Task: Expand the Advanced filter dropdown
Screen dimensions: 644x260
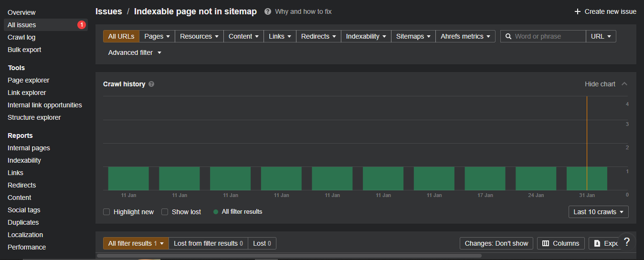Action: pos(135,52)
